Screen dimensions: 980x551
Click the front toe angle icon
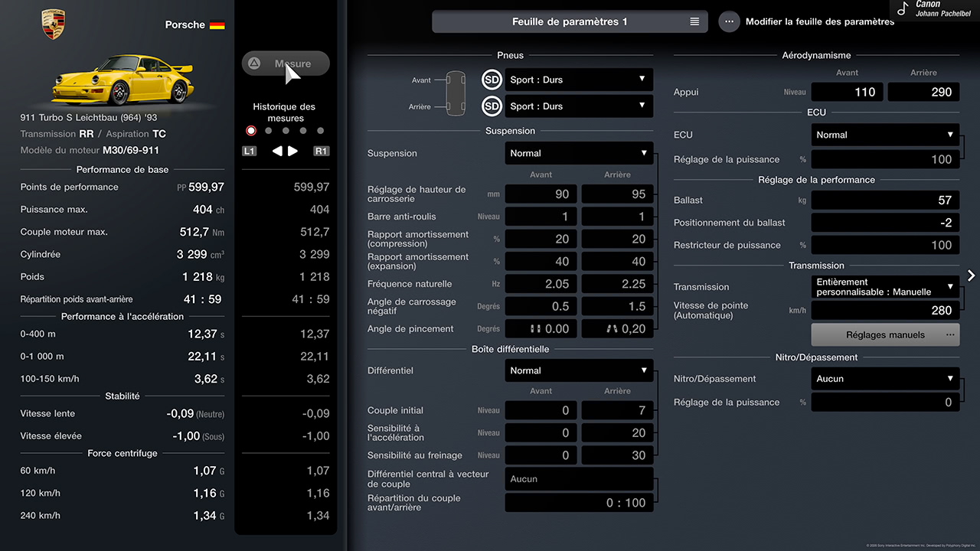(536, 329)
